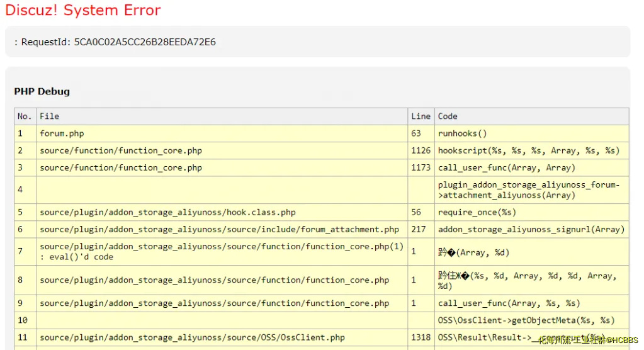
Task: Click plugin function_core.php path in row 9
Action: coord(222,303)
